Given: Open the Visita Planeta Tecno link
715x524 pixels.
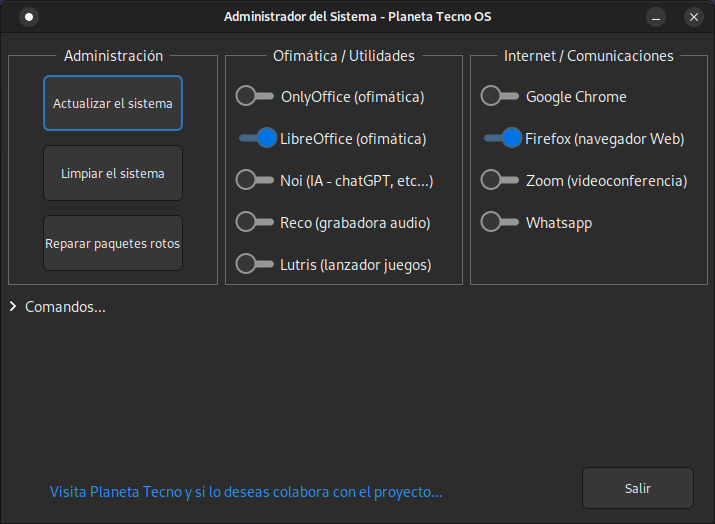Looking at the screenshot, I should tap(246, 492).
